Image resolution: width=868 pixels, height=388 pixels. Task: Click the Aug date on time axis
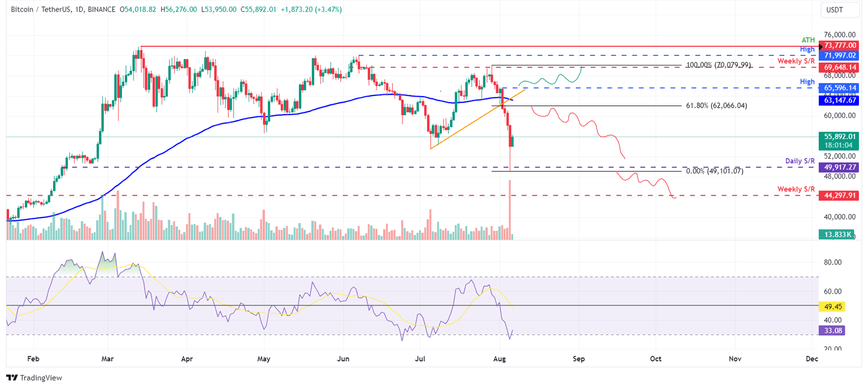[500, 359]
